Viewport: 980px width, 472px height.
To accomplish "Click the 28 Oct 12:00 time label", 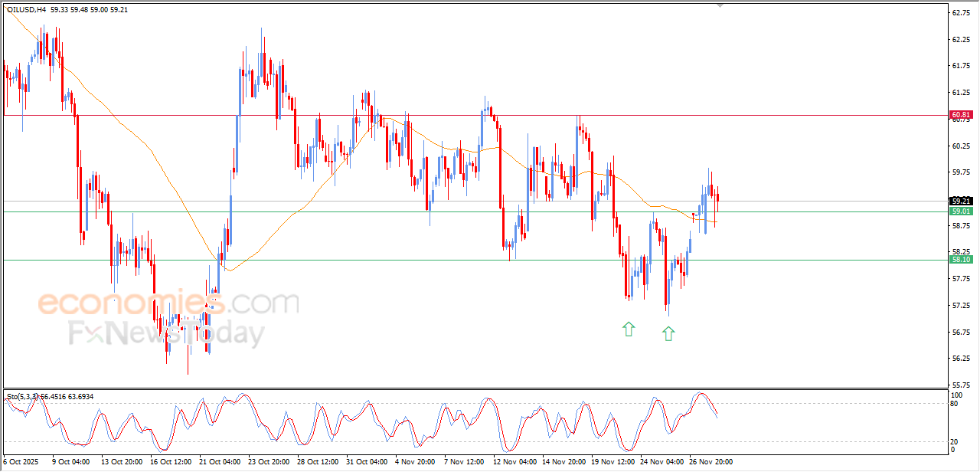I will click(x=318, y=462).
